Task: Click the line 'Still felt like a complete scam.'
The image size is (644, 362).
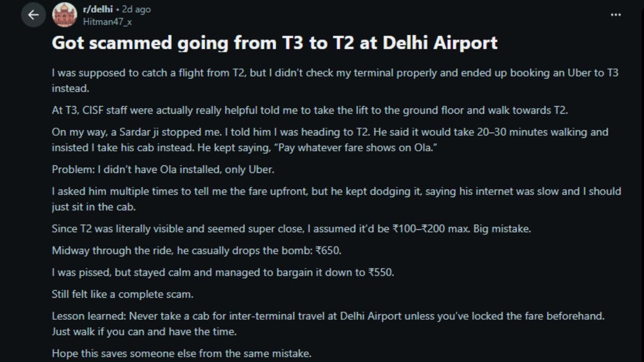Action: 122,294
